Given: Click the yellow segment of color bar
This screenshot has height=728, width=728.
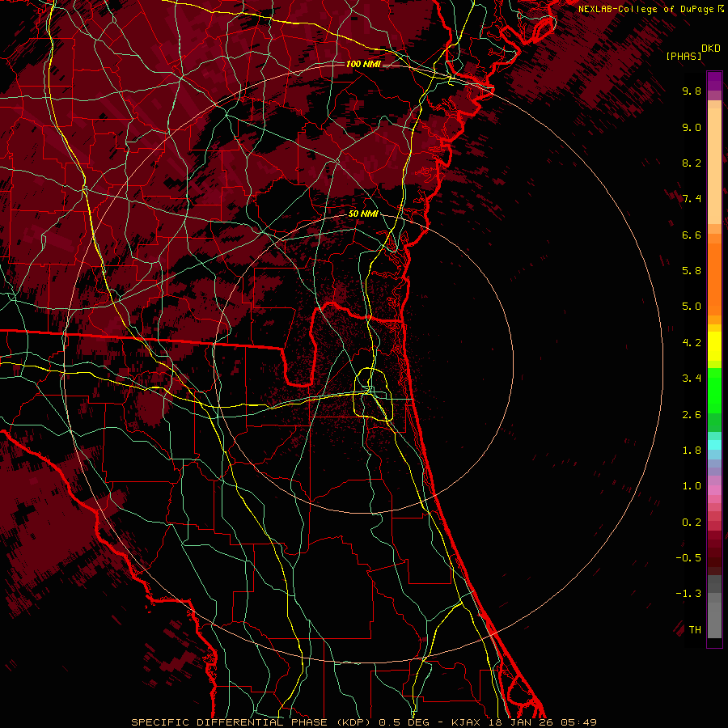Looking at the screenshot, I should click(714, 346).
